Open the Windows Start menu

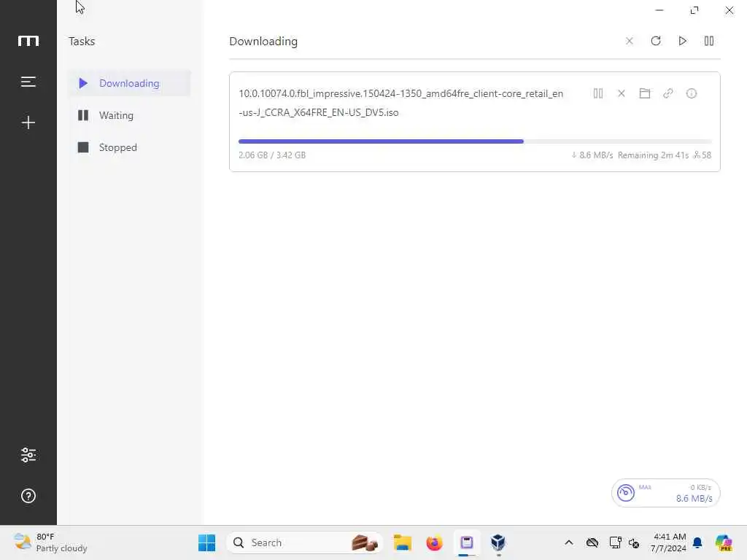[206, 542]
